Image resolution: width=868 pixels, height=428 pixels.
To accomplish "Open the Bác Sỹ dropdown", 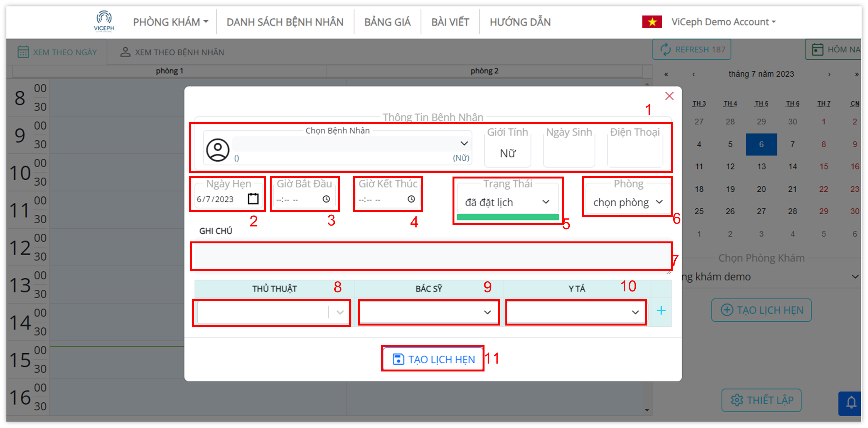I will pos(429,312).
